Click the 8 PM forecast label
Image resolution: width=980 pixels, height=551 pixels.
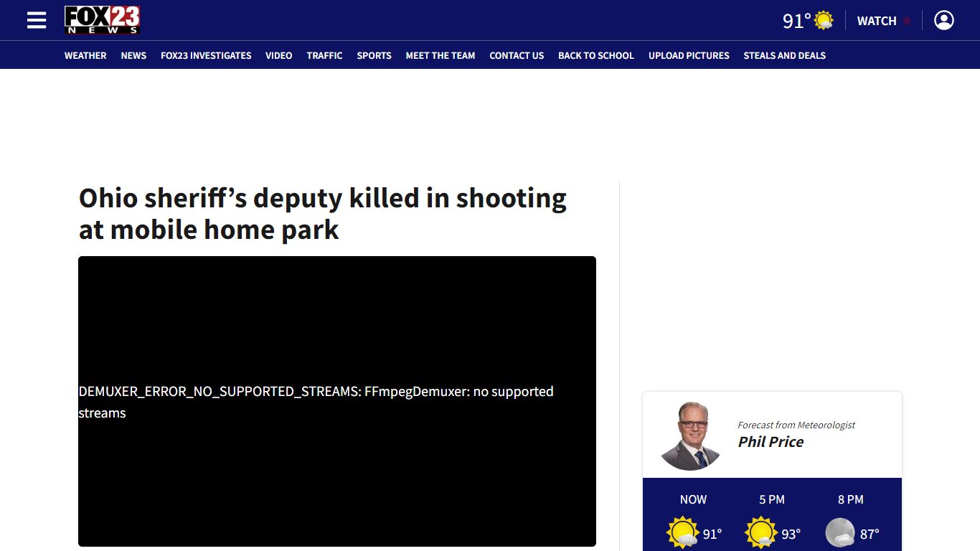click(x=851, y=499)
